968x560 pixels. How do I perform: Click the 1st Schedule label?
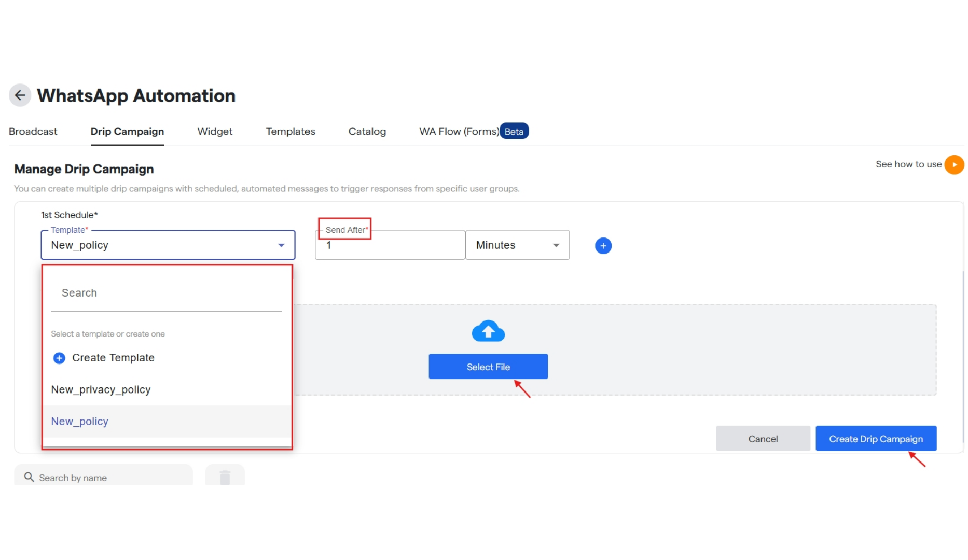pyautogui.click(x=70, y=215)
